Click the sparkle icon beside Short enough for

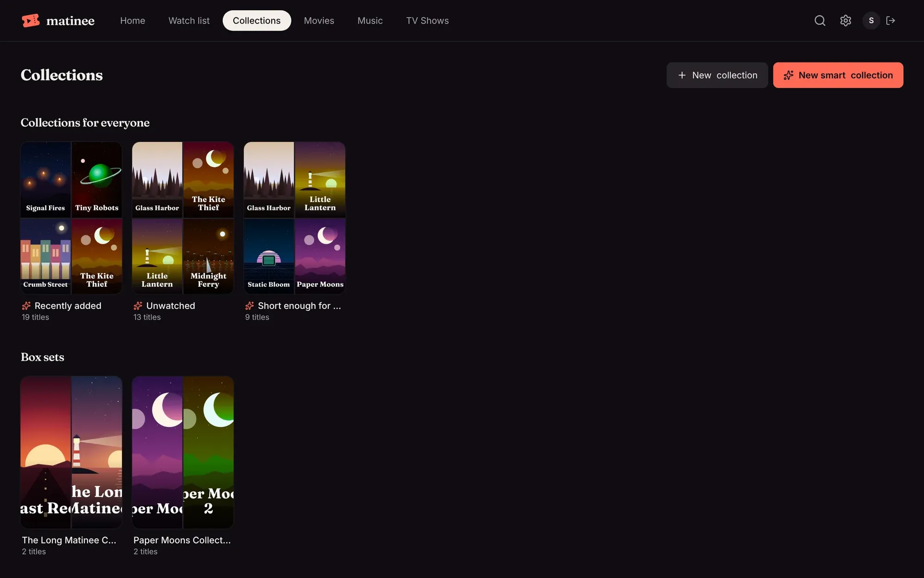click(x=249, y=306)
